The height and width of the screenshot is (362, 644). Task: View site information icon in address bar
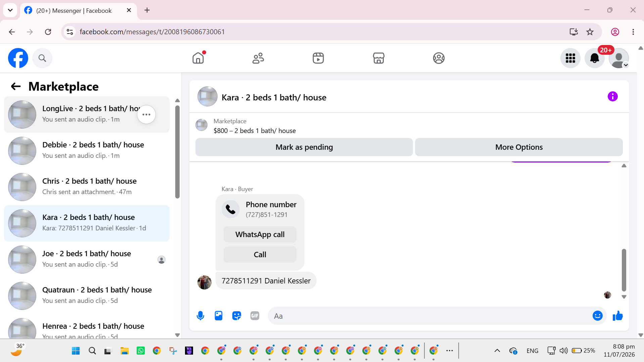click(x=70, y=32)
